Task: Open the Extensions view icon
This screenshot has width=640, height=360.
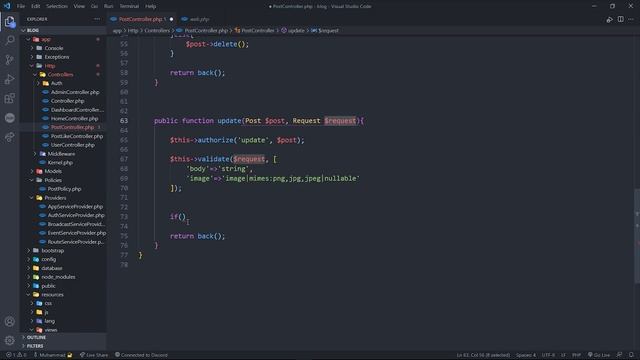Action: pyautogui.click(x=10, y=98)
